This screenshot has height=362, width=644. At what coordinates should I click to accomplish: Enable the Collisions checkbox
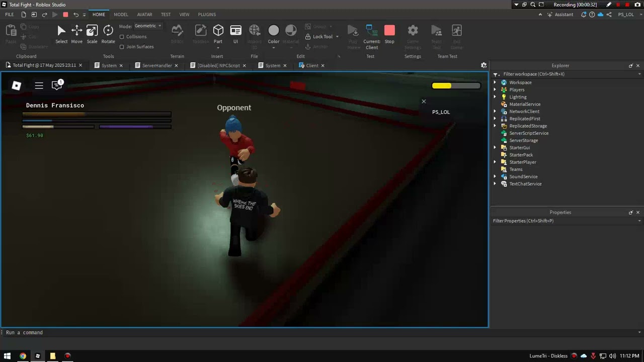[x=122, y=37]
